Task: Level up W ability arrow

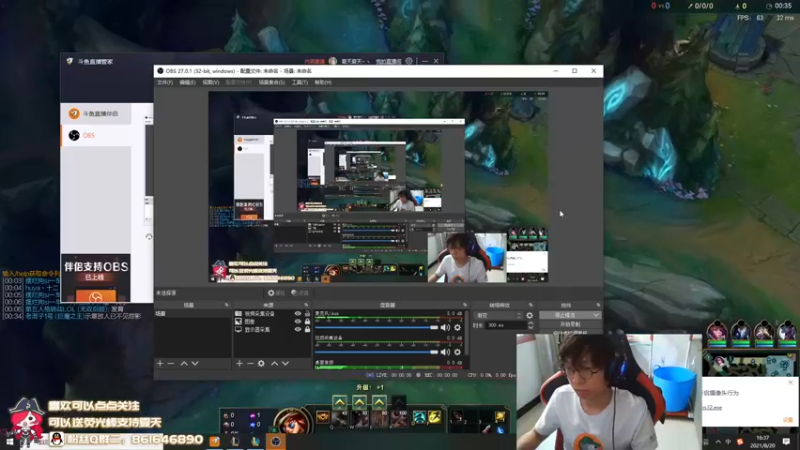Action: pos(359,402)
